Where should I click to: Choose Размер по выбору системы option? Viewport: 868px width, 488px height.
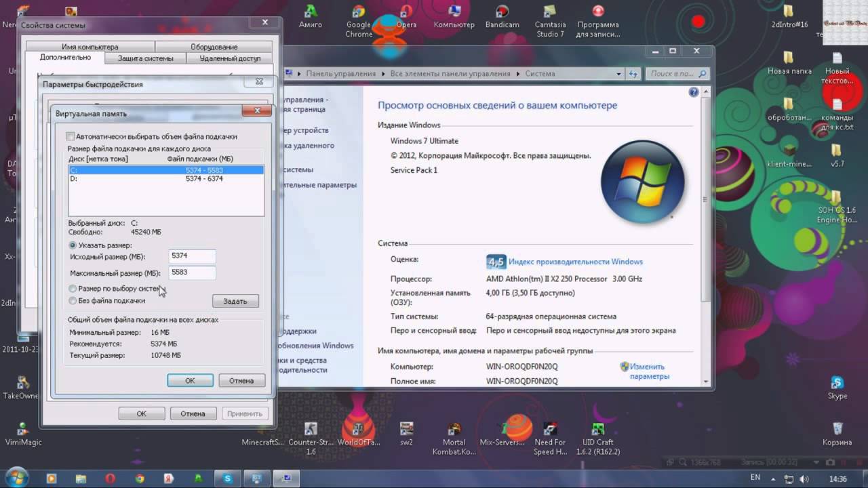point(73,289)
